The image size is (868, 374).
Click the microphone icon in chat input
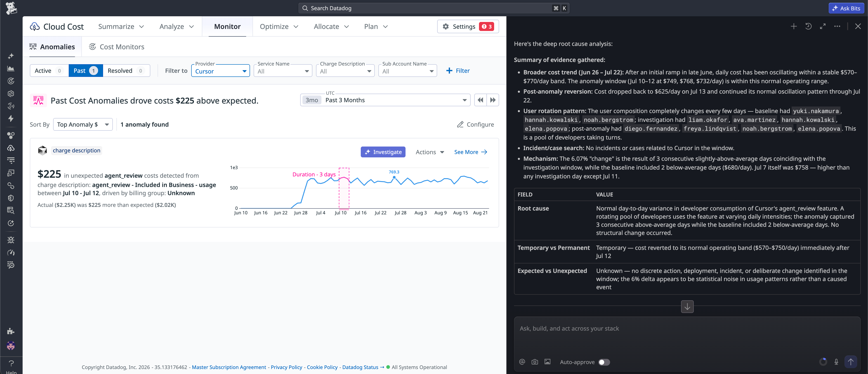[x=836, y=362]
